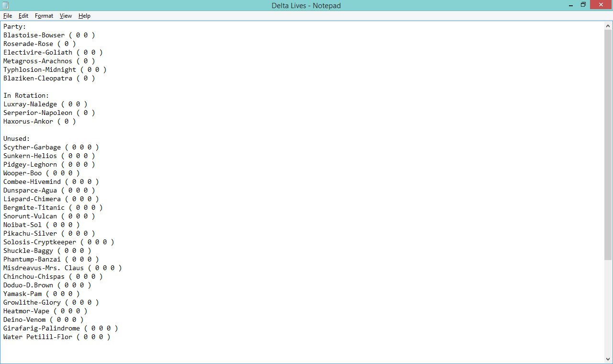613x364 pixels.
Task: Click the 'Typhlosion-Midnight' line
Action: [x=55, y=70]
